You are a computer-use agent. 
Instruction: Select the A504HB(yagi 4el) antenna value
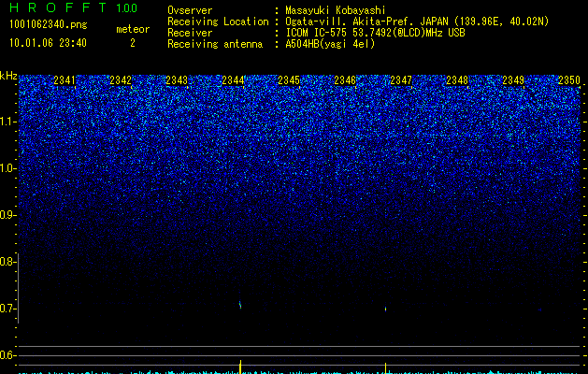point(330,44)
